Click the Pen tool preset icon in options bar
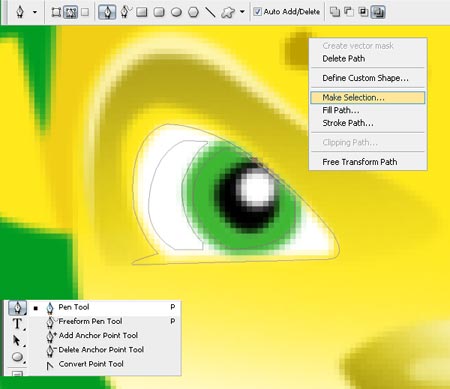Screen dimensions: 450x389 20,12
